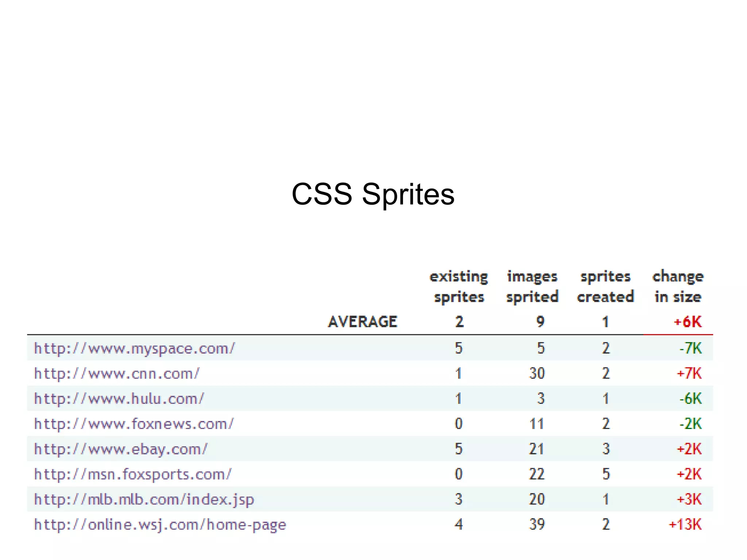Select the 'sprites created' column header
Screen dimensions: 747x560
tap(605, 287)
